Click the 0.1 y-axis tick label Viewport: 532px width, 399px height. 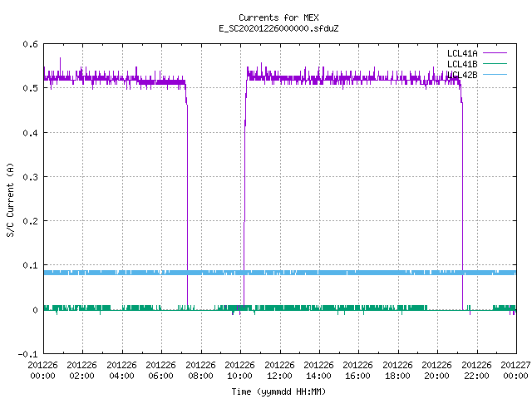point(30,265)
